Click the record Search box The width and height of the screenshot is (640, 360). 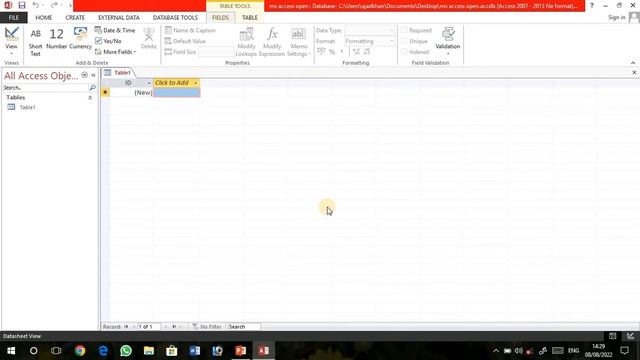243,327
